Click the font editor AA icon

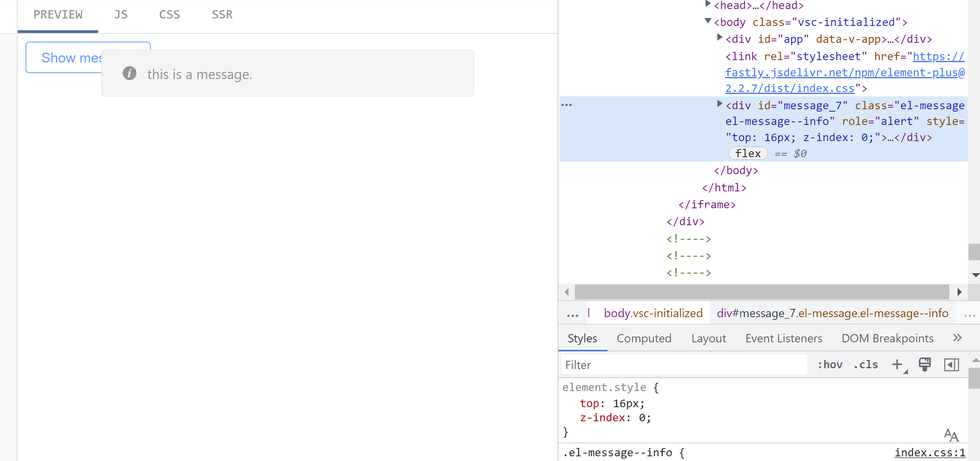(951, 435)
